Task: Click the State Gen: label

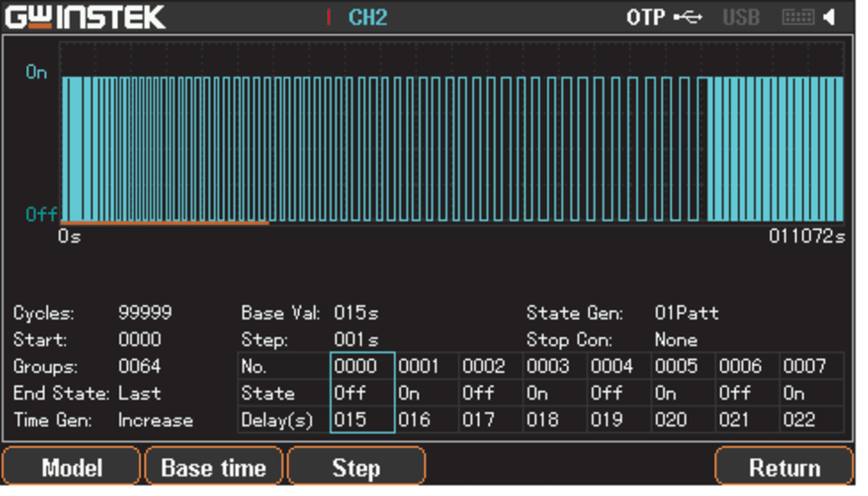Action: [x=574, y=313]
